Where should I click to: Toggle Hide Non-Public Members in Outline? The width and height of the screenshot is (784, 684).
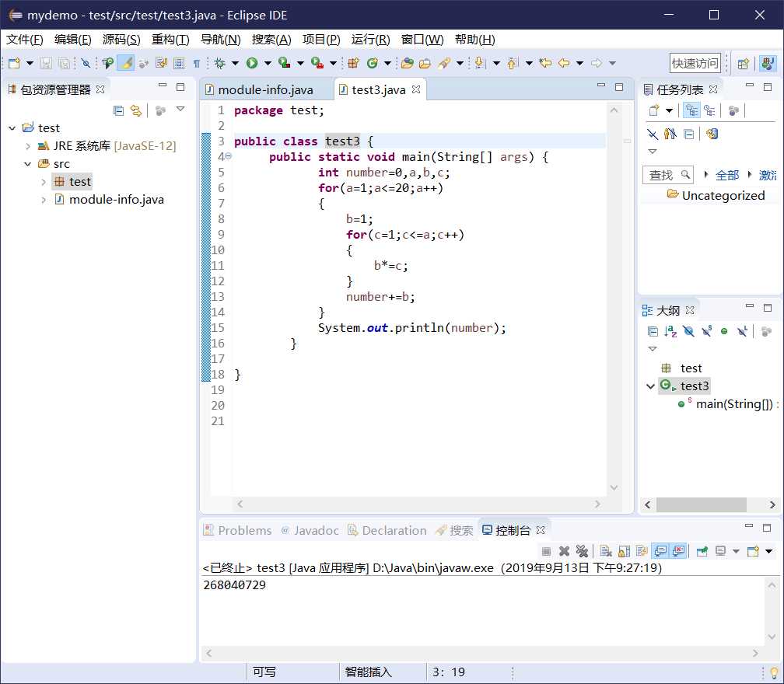tap(724, 331)
